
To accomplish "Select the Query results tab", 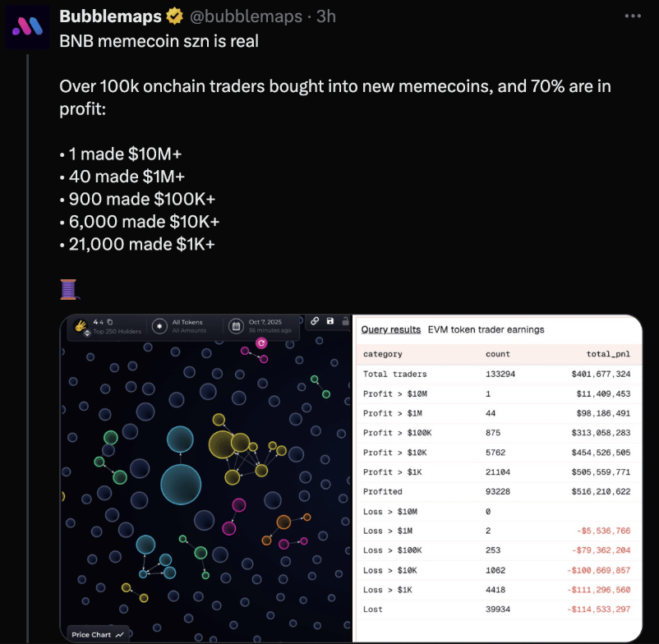I will point(391,329).
